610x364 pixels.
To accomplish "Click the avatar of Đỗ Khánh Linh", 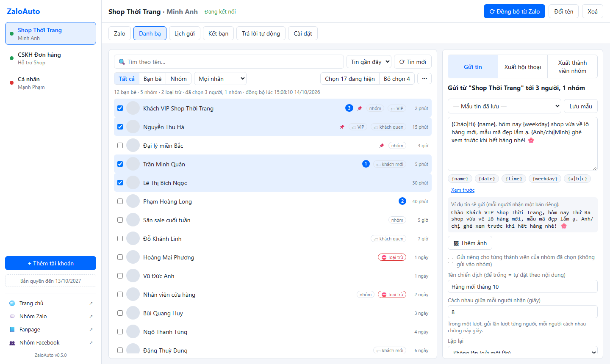I will (133, 238).
